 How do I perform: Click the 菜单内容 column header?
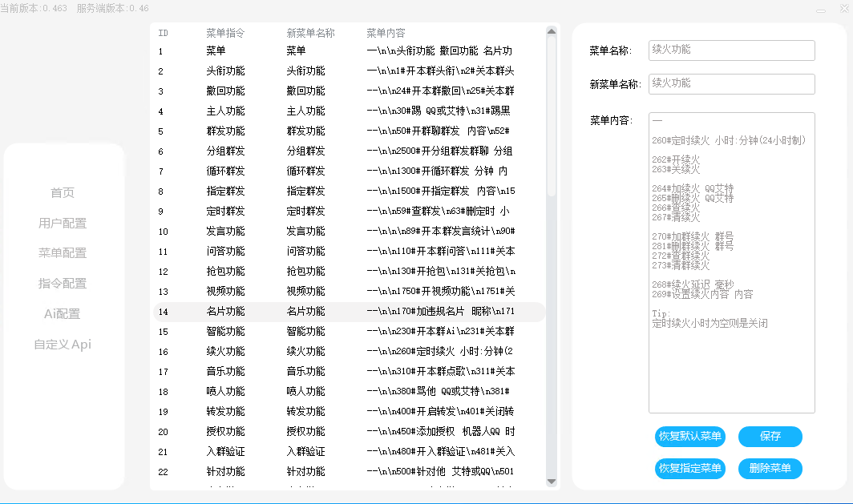(x=386, y=33)
